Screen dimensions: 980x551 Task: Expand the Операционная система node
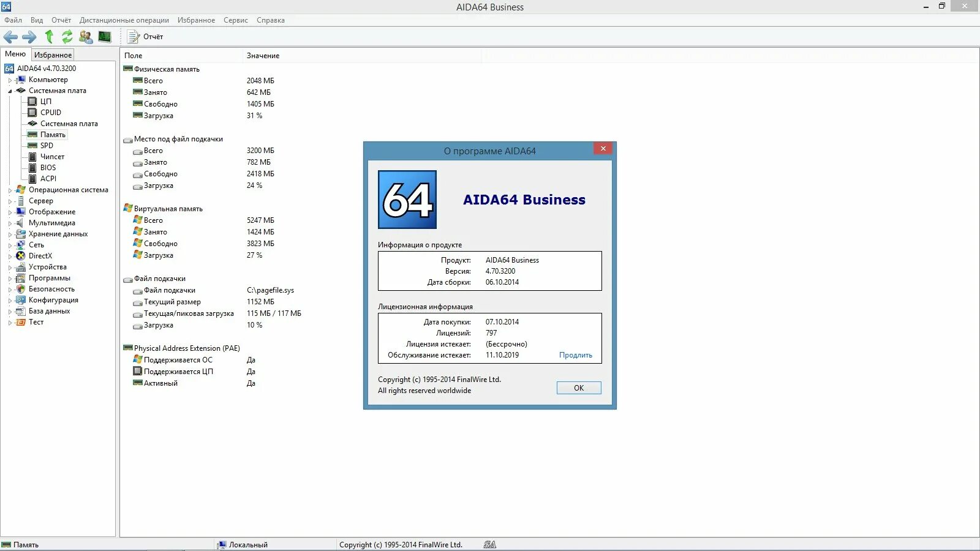[x=10, y=190]
